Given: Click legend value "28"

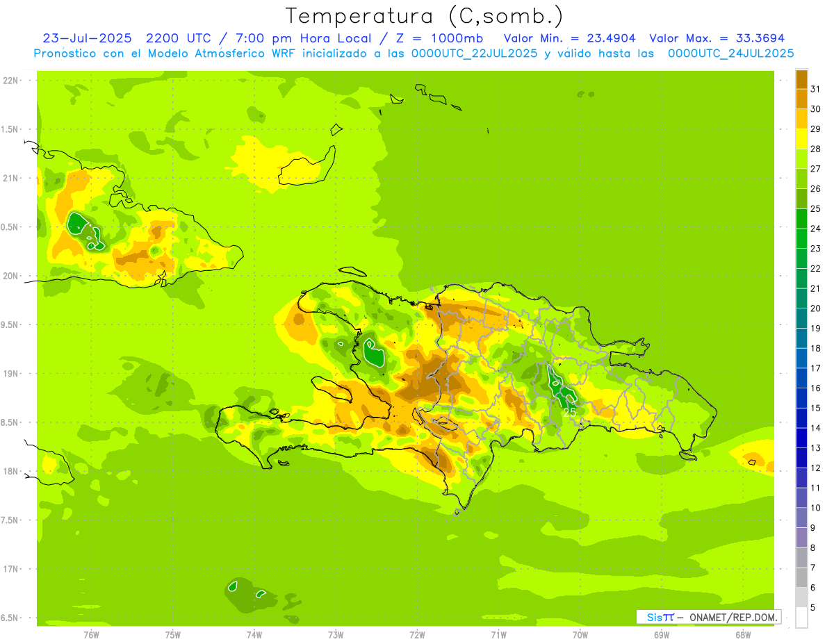Looking at the screenshot, I should tap(815, 149).
